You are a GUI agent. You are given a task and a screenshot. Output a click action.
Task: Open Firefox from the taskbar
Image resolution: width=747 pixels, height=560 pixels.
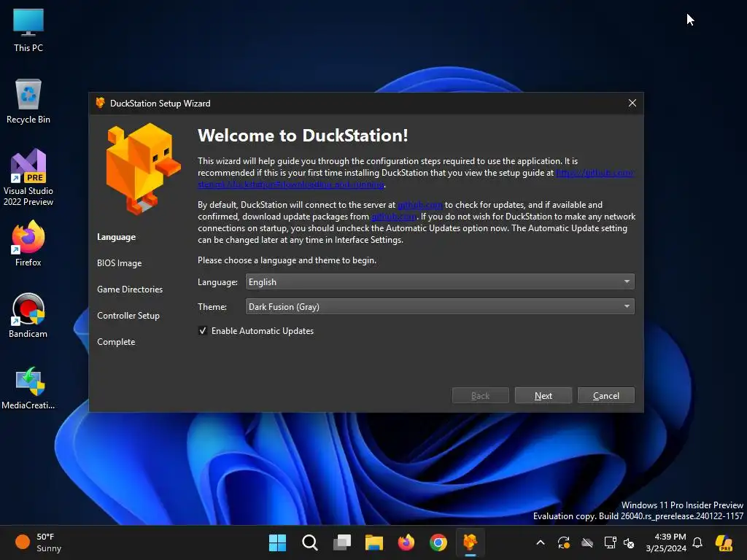(406, 542)
